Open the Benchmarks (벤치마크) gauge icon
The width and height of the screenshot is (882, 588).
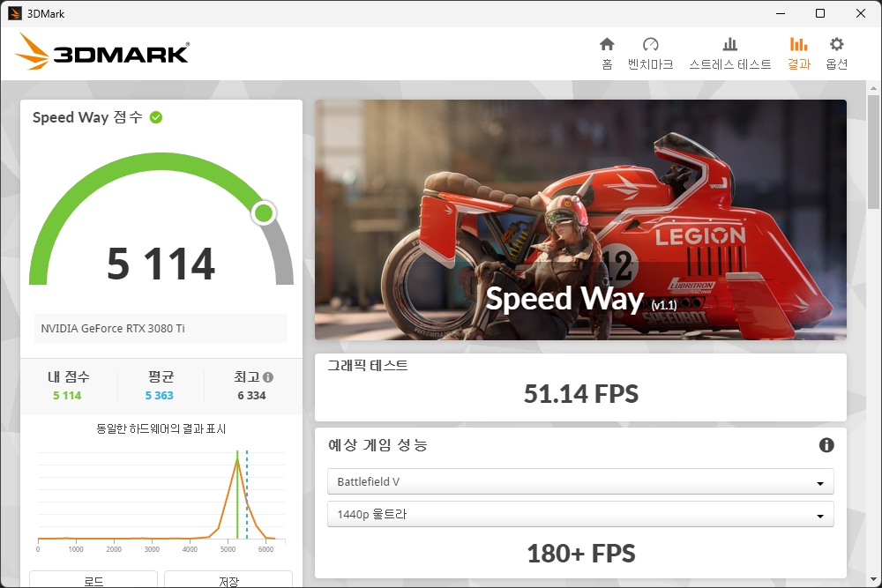(x=650, y=44)
